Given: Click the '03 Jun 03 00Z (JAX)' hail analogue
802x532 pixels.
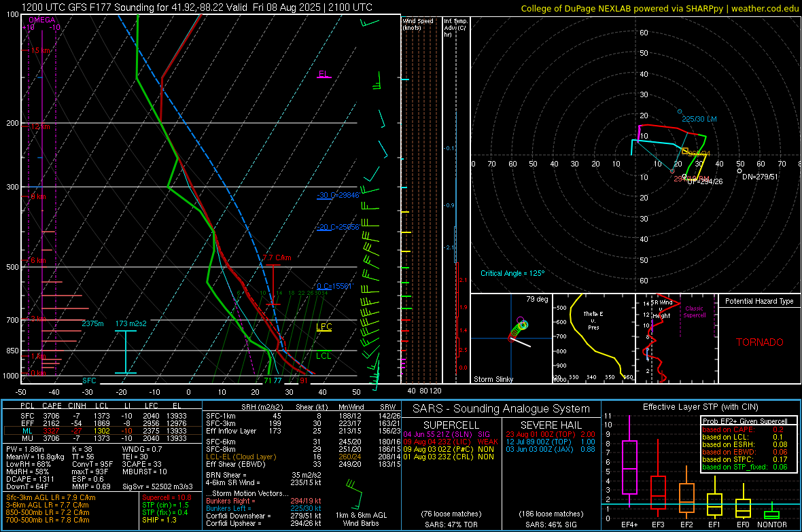Looking at the screenshot, I should click(x=540, y=449).
